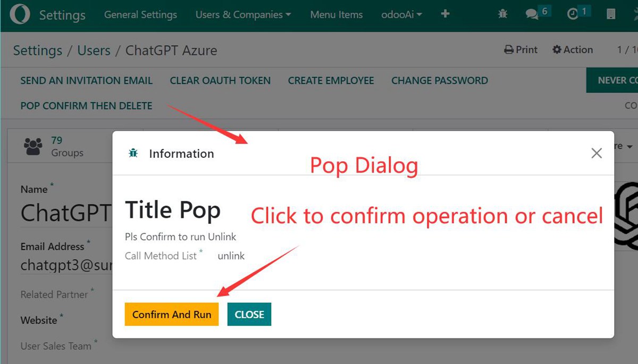Click the Website field label

[39, 320]
